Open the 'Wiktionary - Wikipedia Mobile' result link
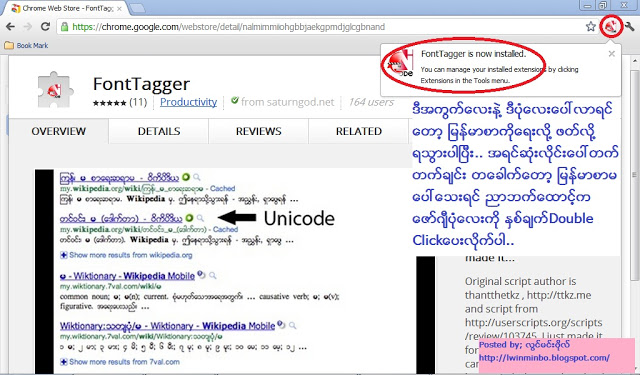The image size is (640, 375). (127, 276)
